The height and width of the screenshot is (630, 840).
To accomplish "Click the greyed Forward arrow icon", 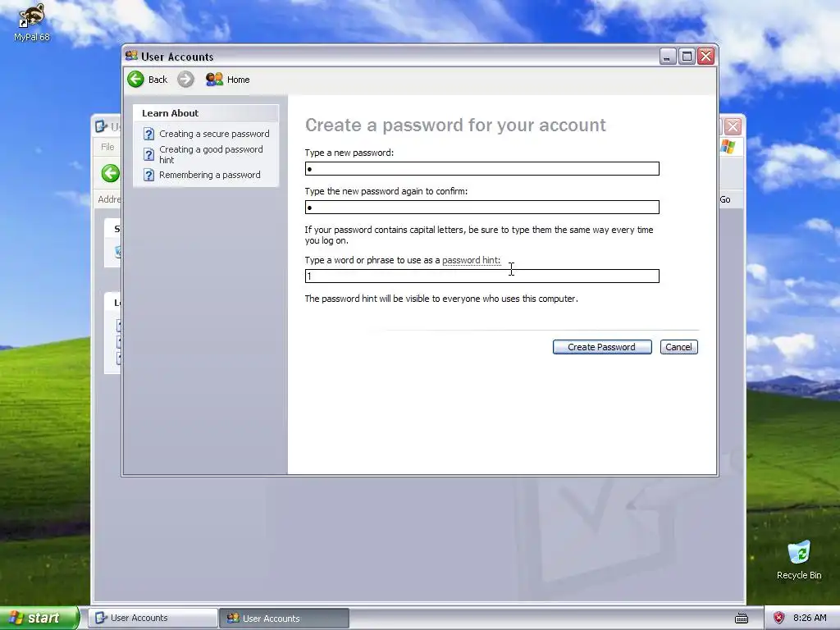I will [185, 80].
